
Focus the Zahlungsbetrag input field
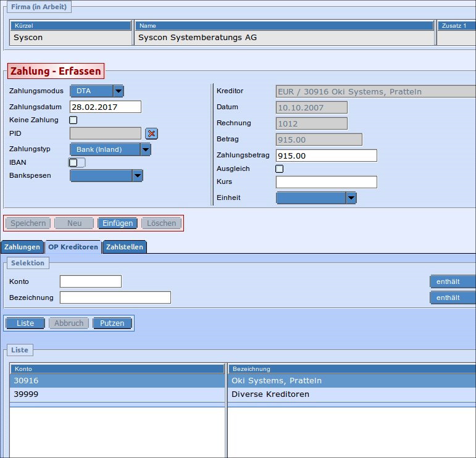pos(326,156)
